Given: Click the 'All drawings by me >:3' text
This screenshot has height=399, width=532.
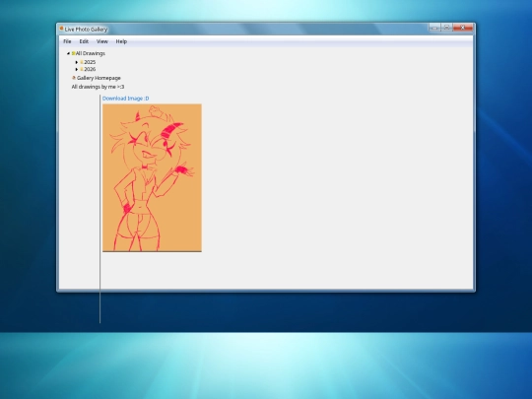Looking at the screenshot, I should point(98,87).
